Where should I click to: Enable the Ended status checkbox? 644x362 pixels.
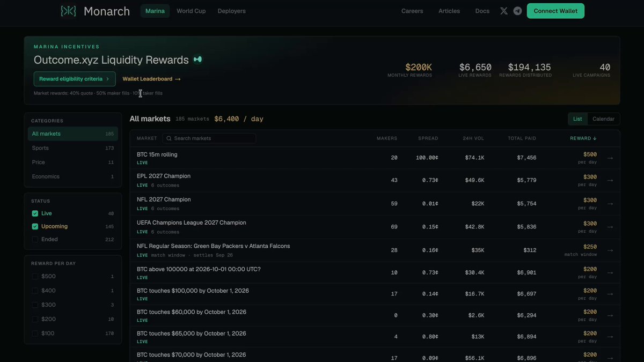(x=35, y=239)
